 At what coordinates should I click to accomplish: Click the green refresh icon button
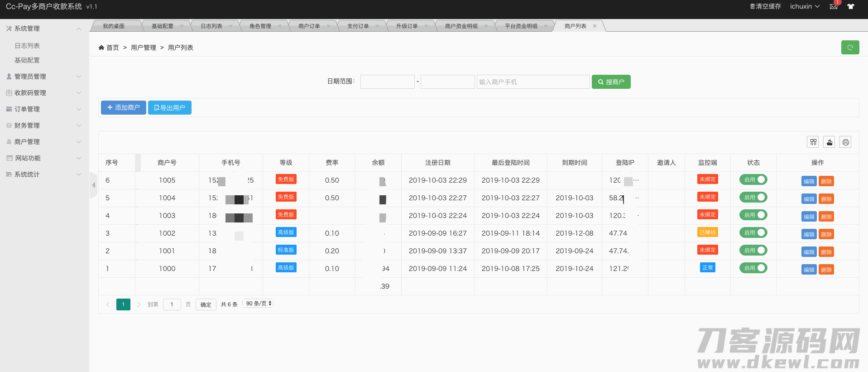pyautogui.click(x=850, y=48)
